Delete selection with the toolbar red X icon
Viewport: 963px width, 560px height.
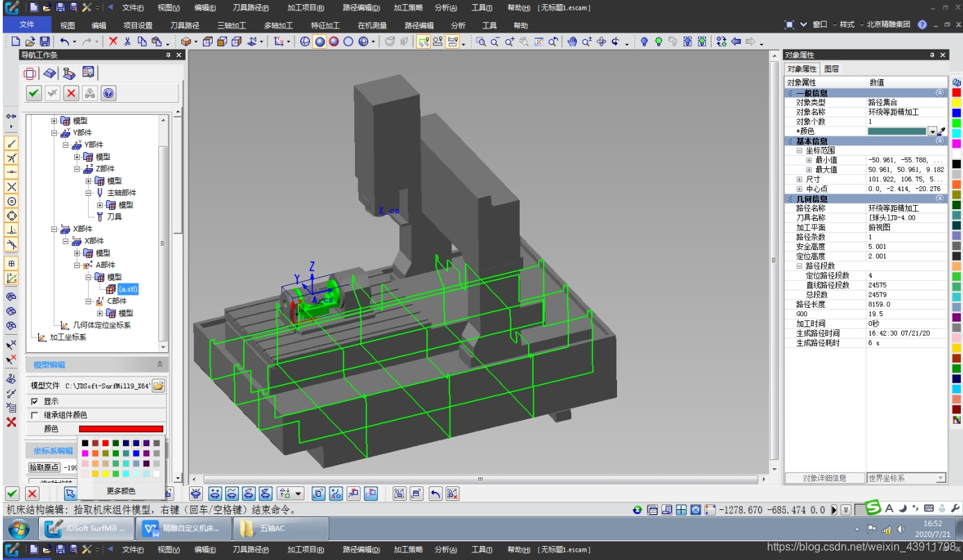coord(113,42)
